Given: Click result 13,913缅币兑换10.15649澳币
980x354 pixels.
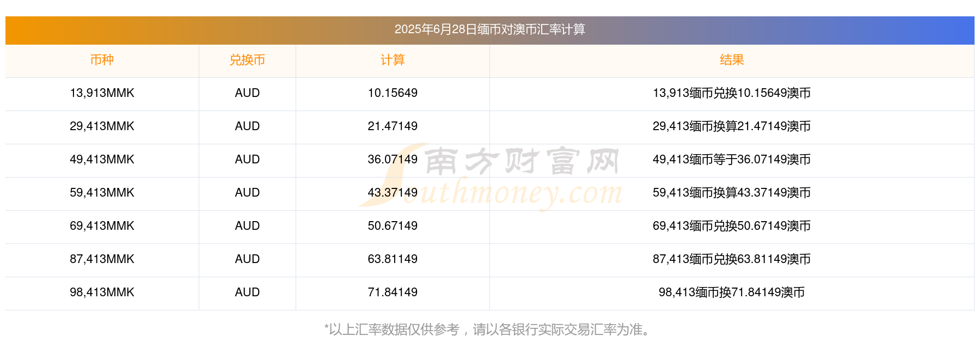Looking at the screenshot, I should tap(732, 93).
